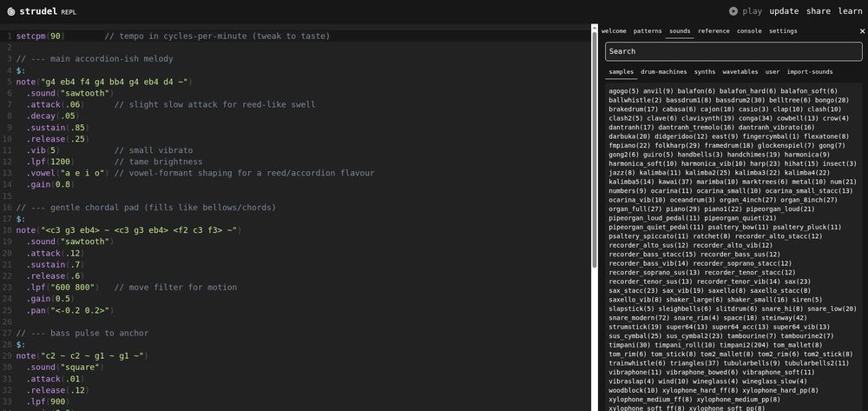This screenshot has width=868, height=411.
Task: Select the drum-machines sub-tab
Action: [664, 72]
